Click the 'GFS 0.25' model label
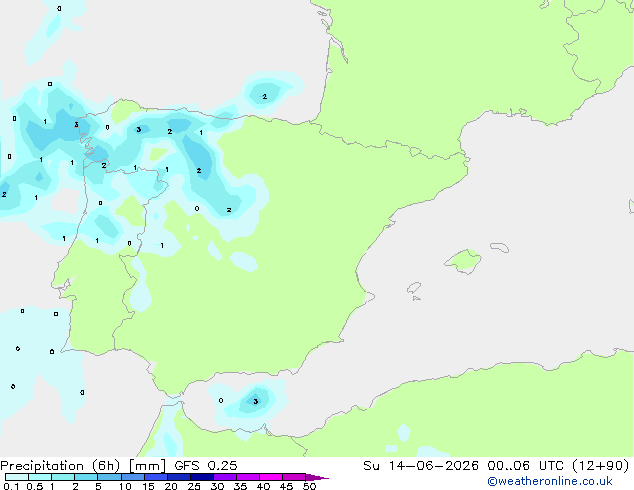This screenshot has height=490, width=634. pos(206,466)
